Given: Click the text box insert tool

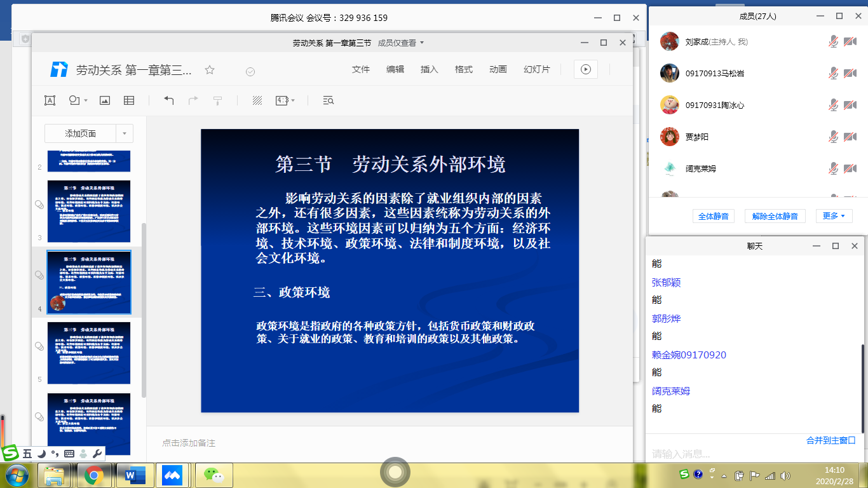Looking at the screenshot, I should pos(50,100).
